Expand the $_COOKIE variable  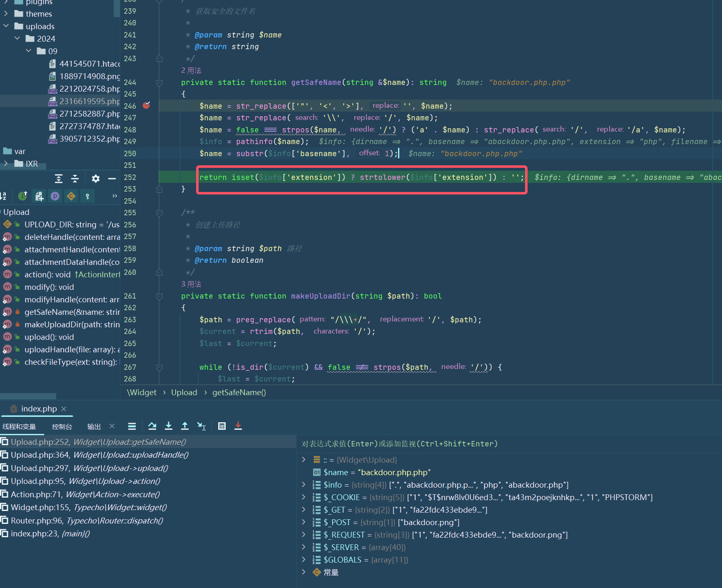coord(304,497)
